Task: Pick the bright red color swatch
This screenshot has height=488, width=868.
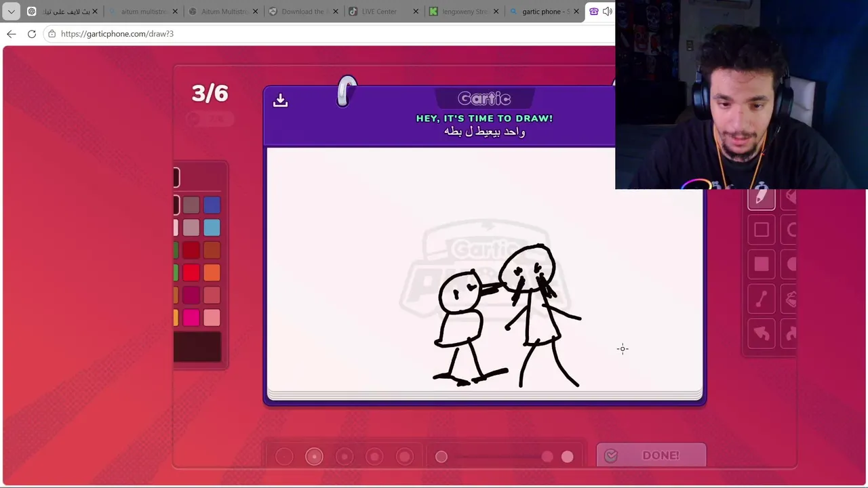Action: [x=191, y=272]
